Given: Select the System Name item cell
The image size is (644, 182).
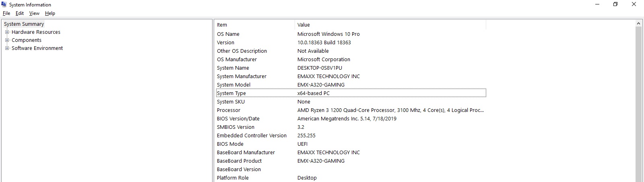Looking at the screenshot, I should click(233, 68).
